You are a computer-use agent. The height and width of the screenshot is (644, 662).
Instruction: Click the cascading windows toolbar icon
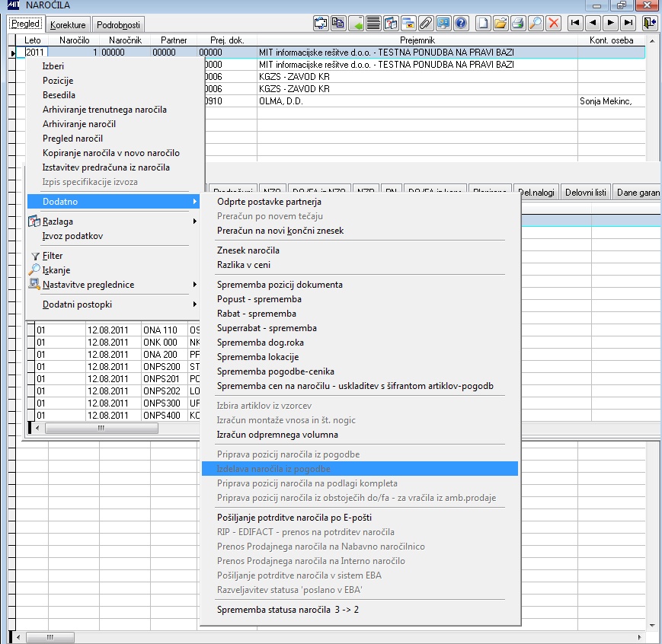click(408, 23)
